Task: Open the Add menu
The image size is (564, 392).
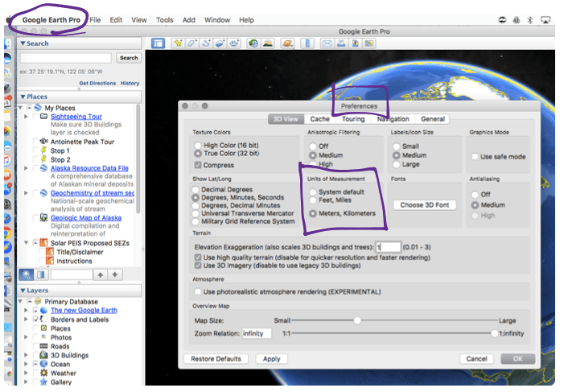Action: [188, 20]
